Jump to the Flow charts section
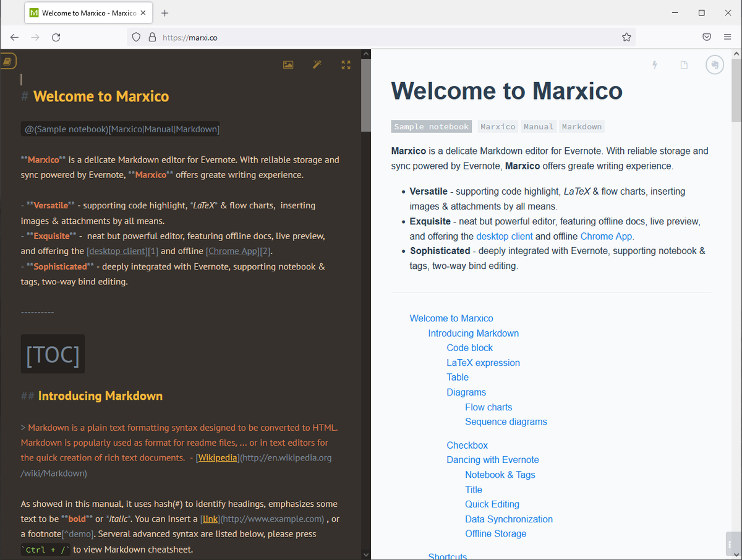This screenshot has width=742, height=560. click(x=488, y=407)
